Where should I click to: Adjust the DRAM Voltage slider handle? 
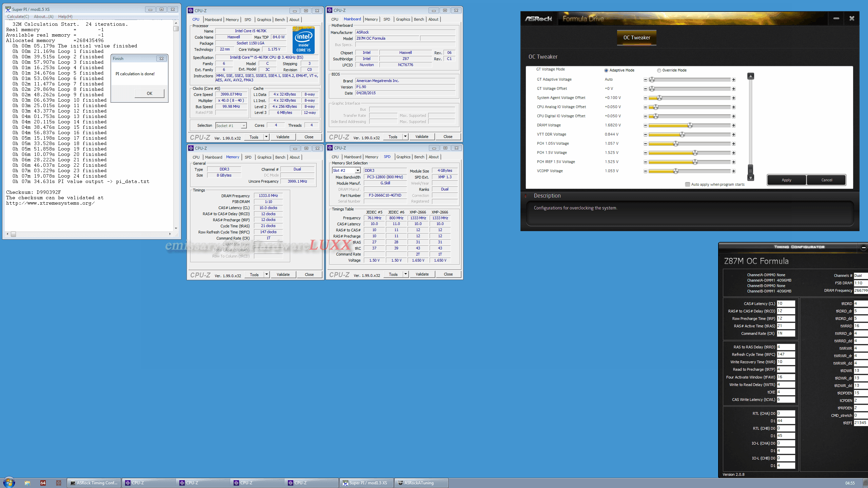pos(690,125)
